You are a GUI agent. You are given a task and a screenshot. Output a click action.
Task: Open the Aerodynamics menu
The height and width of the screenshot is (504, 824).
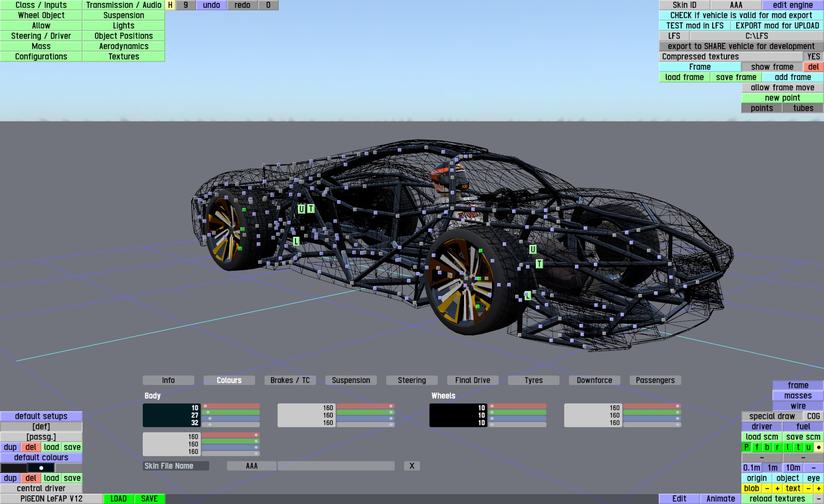pos(124,46)
